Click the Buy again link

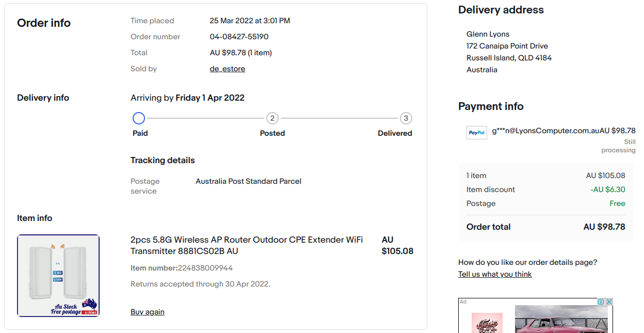tap(147, 311)
